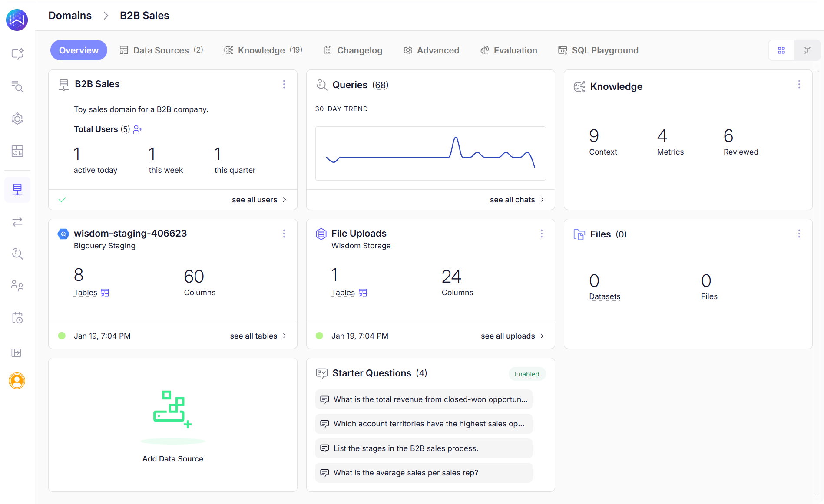Click the users icon in the left sidebar

(x=17, y=286)
